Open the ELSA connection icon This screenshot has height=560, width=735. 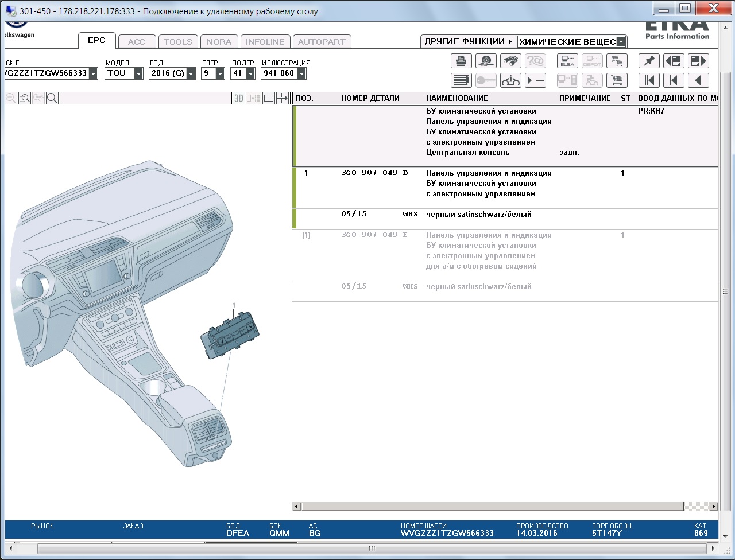[x=567, y=61]
